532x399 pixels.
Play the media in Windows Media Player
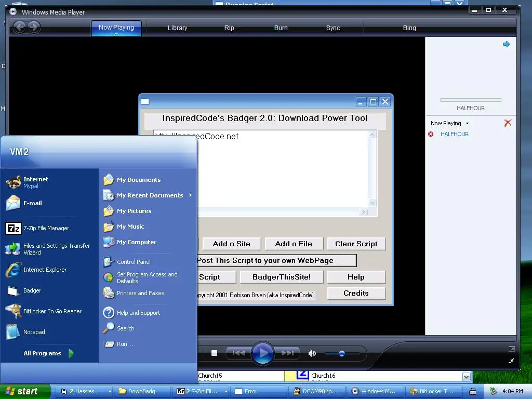262,353
